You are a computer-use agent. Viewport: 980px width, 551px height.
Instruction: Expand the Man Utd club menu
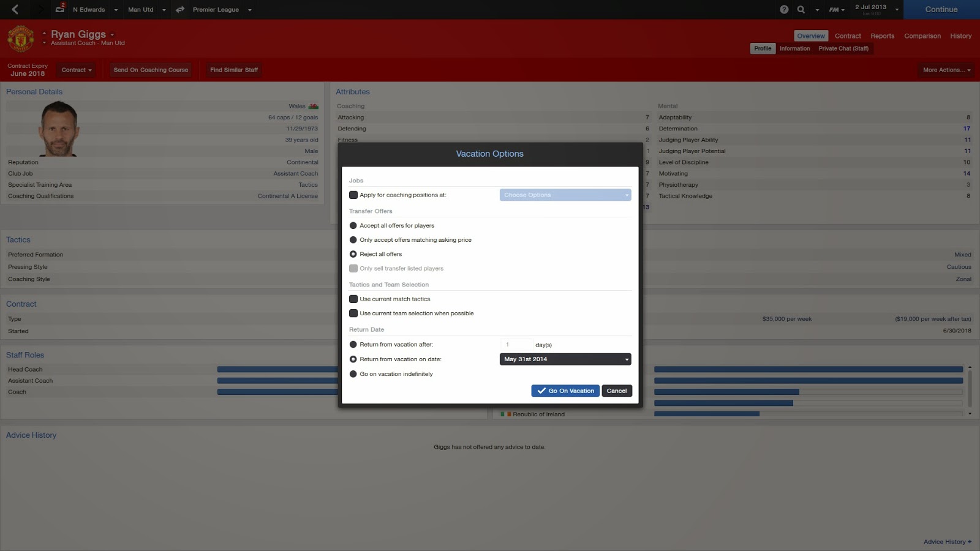click(164, 10)
